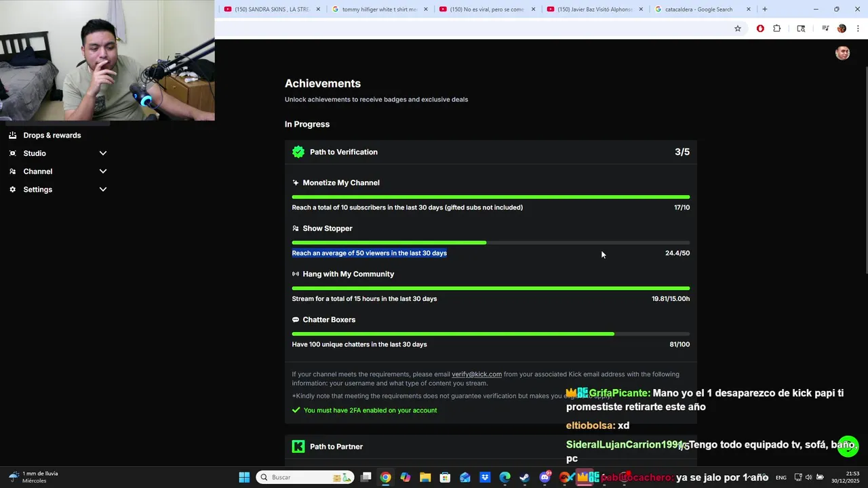Open the tab search lens icon

[801, 28]
